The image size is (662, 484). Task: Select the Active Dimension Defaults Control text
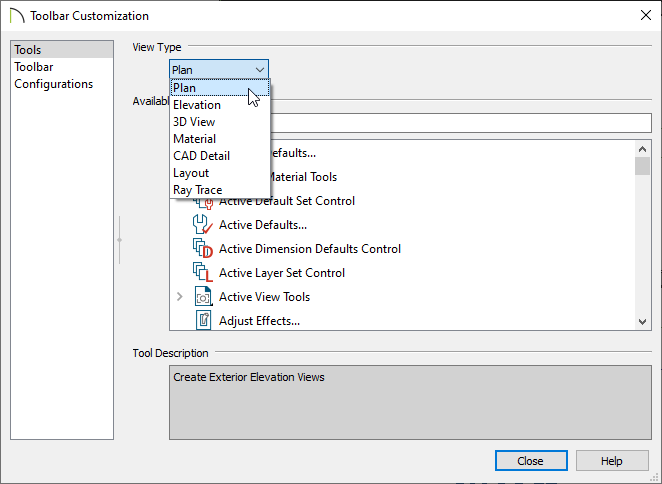309,249
